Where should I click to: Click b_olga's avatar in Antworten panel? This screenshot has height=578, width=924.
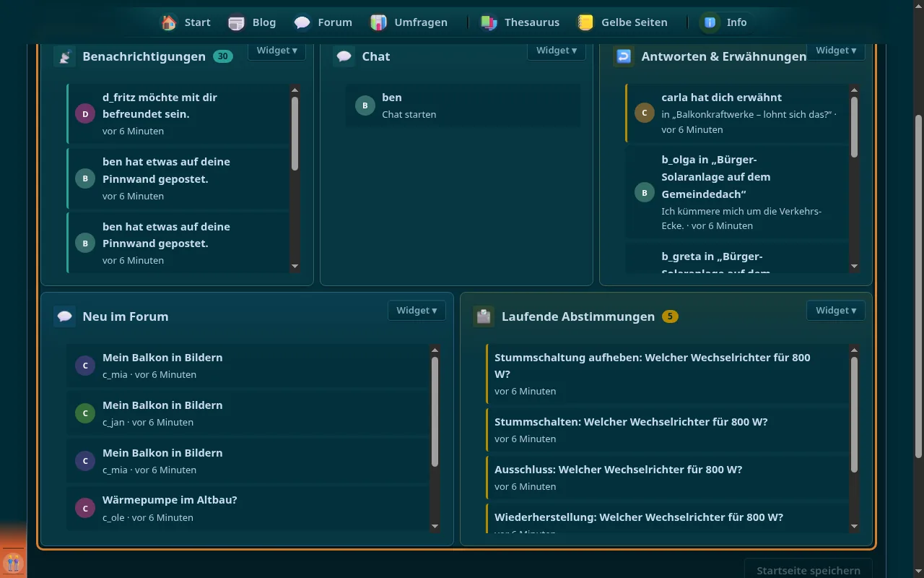645,192
